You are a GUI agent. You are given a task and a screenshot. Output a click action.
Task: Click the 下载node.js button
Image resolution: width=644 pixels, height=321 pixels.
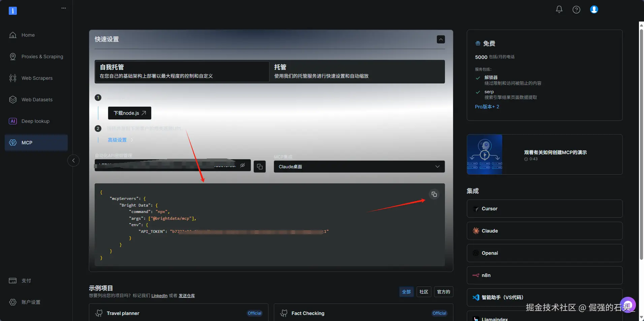[130, 113]
